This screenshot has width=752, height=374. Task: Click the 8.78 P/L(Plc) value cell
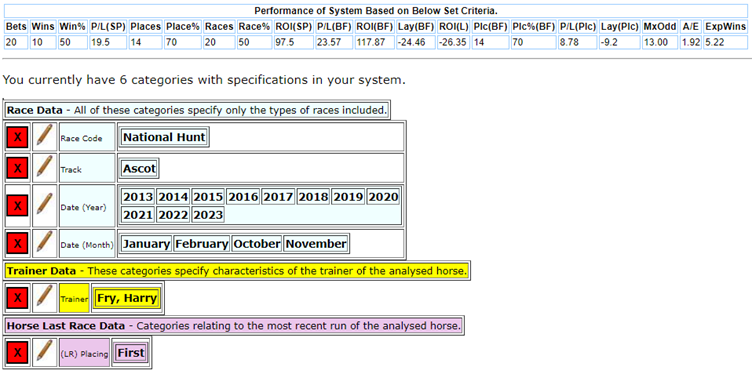tap(577, 42)
